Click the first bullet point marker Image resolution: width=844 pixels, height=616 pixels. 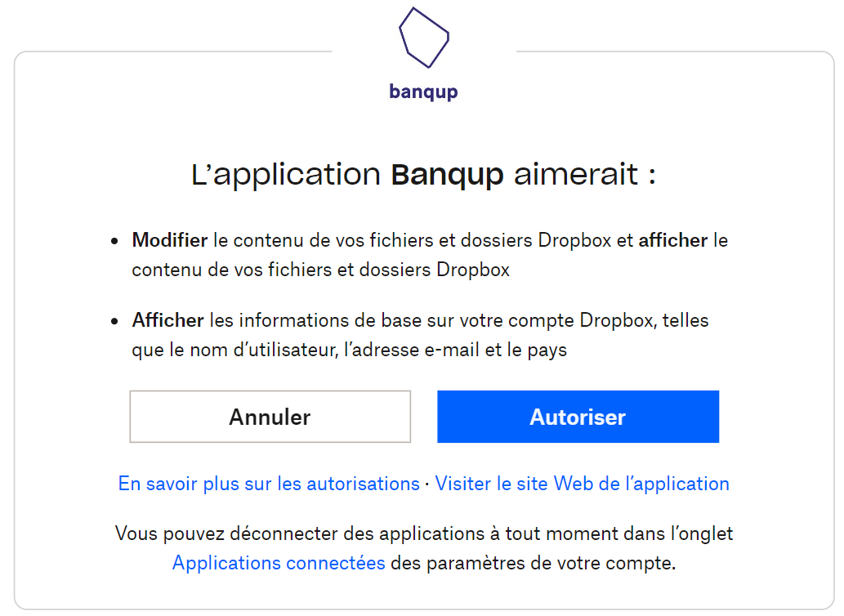click(114, 242)
